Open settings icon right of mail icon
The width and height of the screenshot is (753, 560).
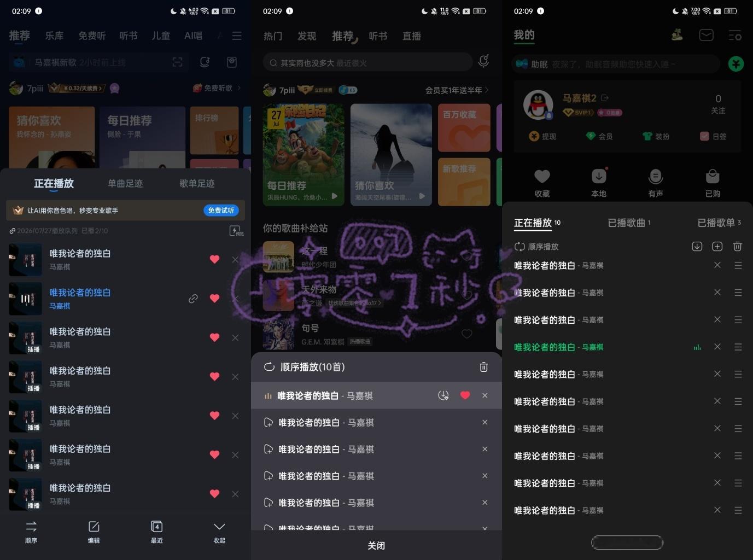click(x=735, y=36)
